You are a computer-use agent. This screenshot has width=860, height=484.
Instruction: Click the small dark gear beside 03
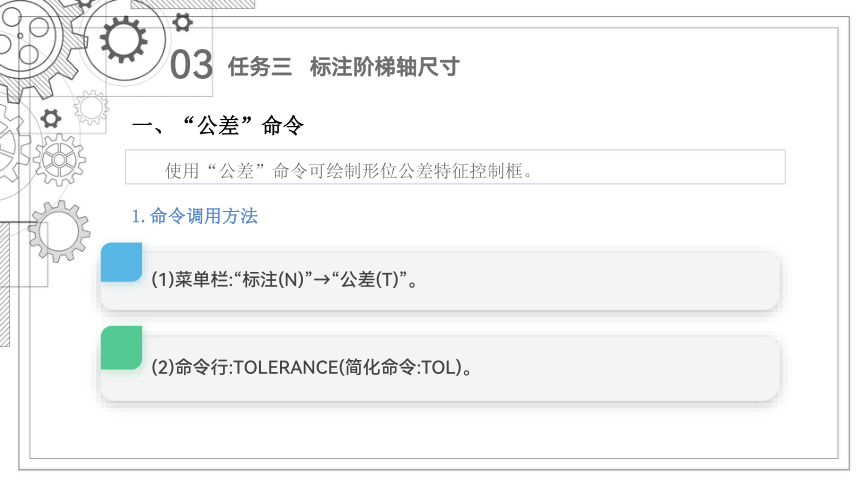(x=183, y=22)
